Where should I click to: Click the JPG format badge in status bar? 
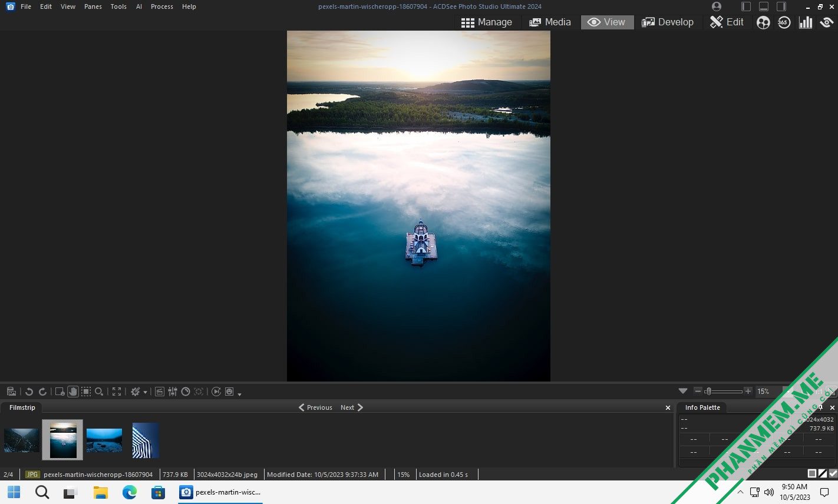pyautogui.click(x=32, y=474)
